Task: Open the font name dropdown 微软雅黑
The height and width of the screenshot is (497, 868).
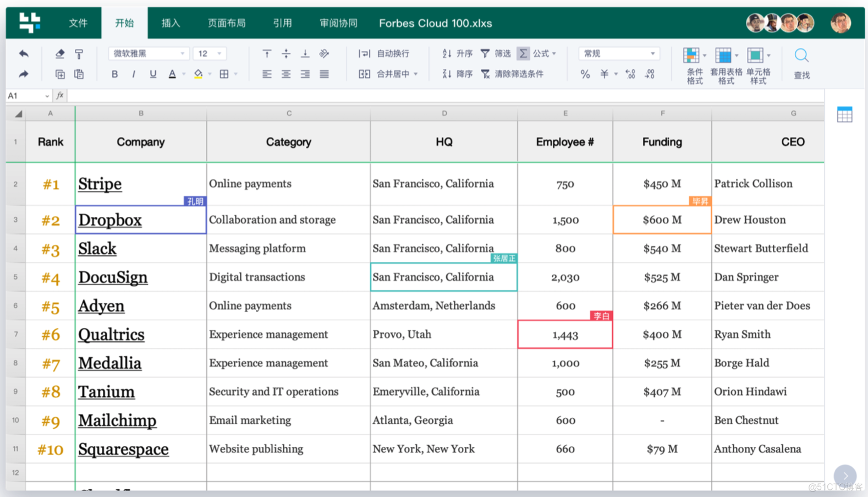Action: click(149, 53)
